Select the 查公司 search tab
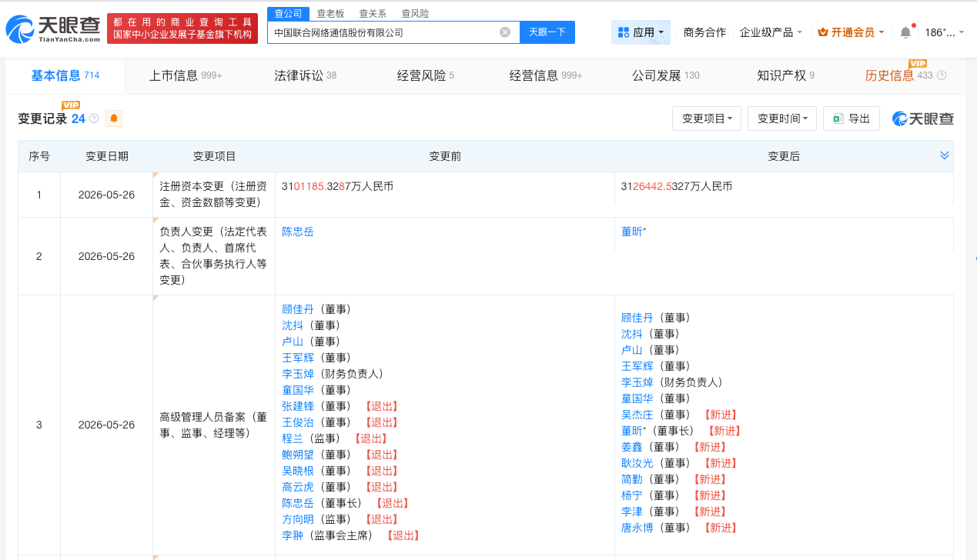Viewport: 977px width, 560px height. click(x=289, y=14)
